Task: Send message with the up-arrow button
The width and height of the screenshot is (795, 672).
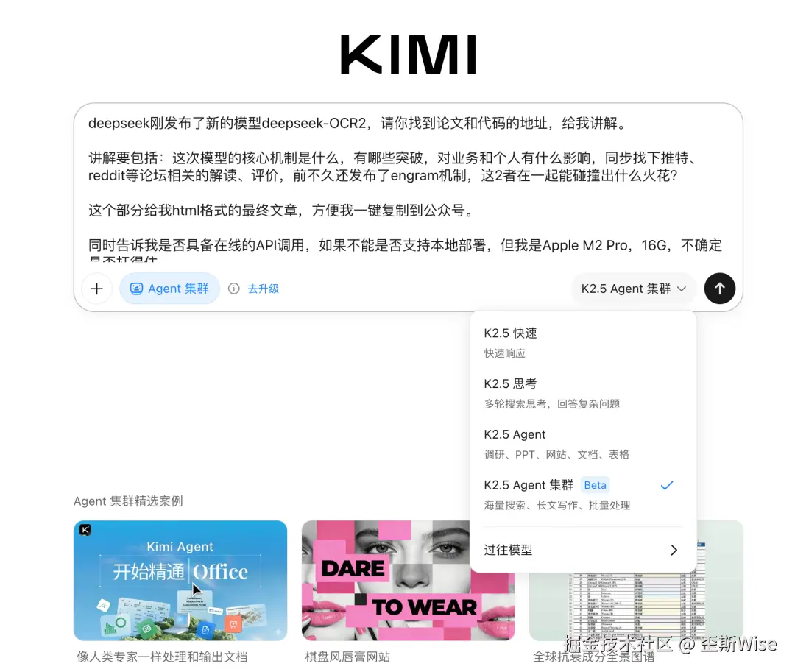Action: [719, 289]
